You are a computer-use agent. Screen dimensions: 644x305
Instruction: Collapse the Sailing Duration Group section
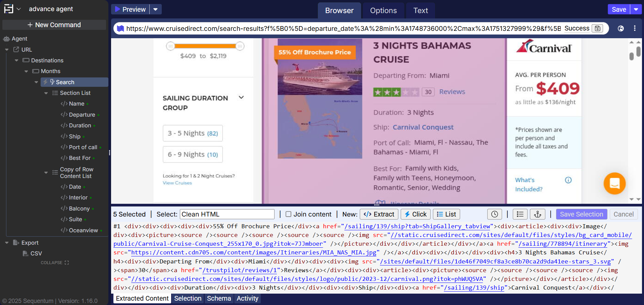241,98
